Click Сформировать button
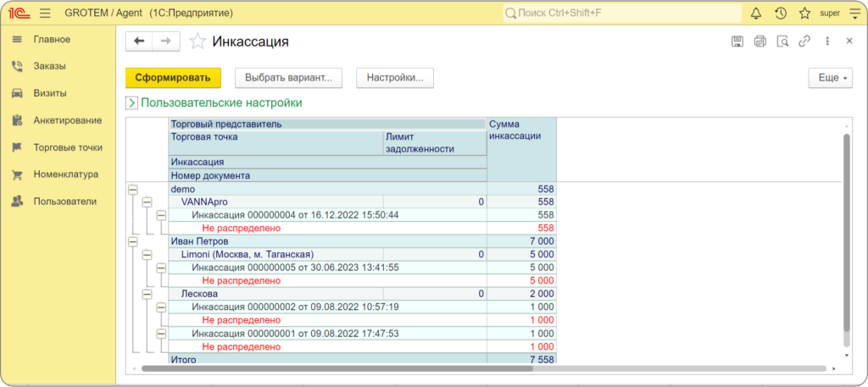This screenshot has width=868, height=387. pos(173,78)
